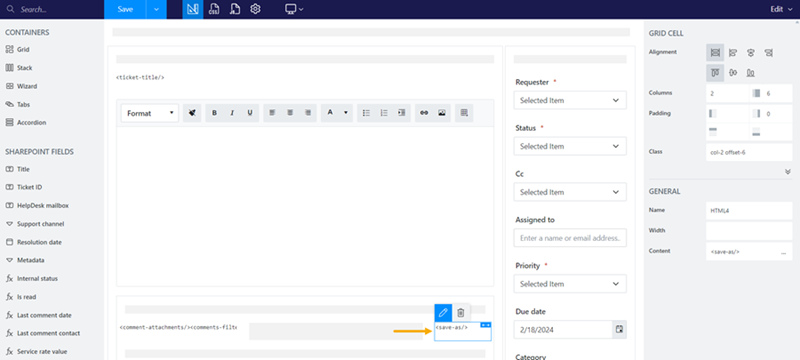Expand more Grid Cell properties chevron
The width and height of the screenshot is (800, 360).
click(x=788, y=172)
